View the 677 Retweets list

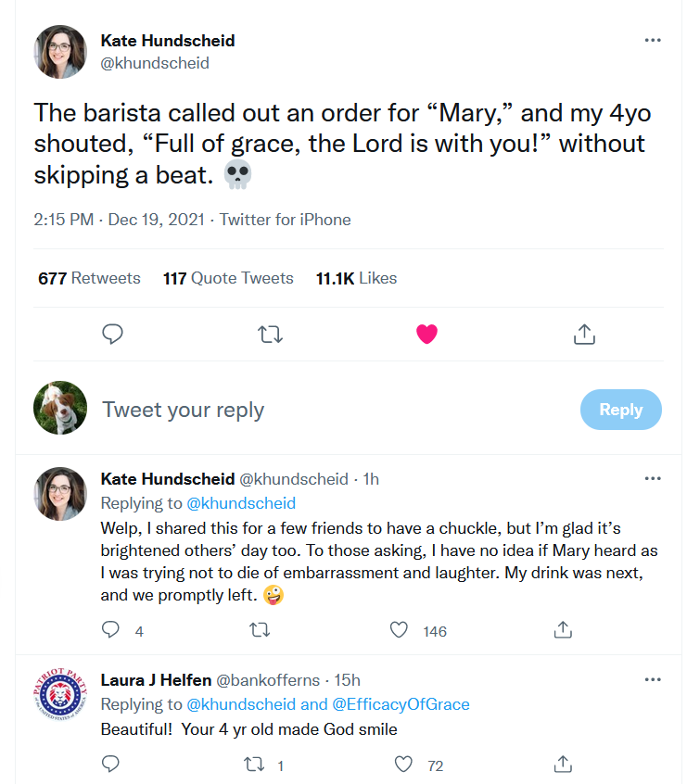89,278
